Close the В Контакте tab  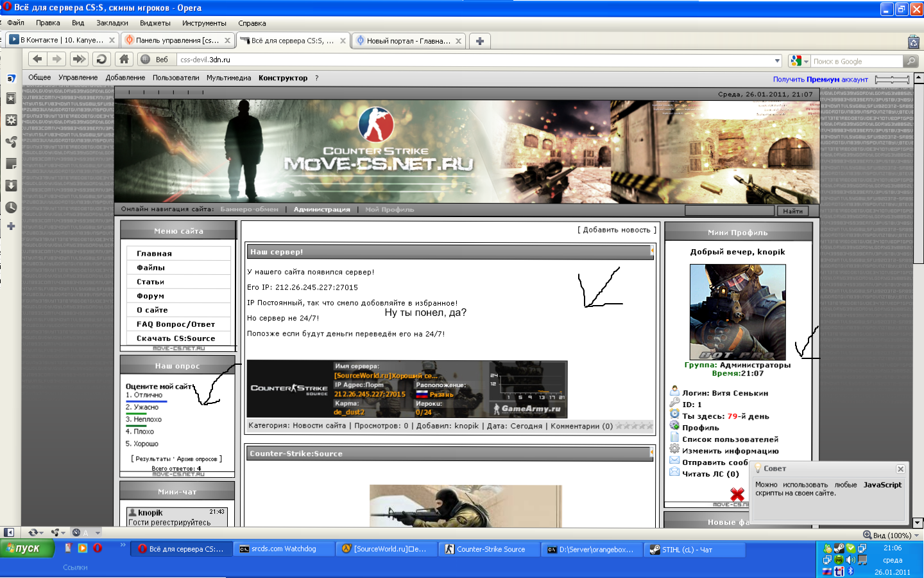tap(112, 40)
